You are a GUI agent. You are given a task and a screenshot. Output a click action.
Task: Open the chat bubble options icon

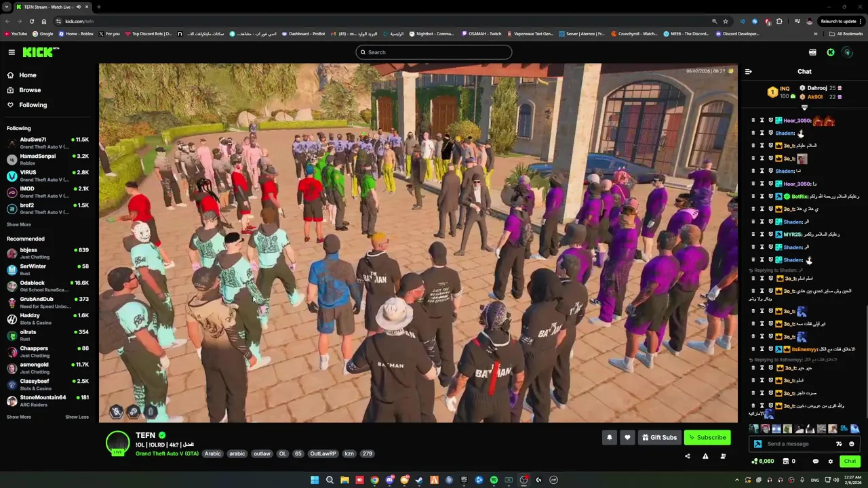pyautogui.click(x=816, y=461)
